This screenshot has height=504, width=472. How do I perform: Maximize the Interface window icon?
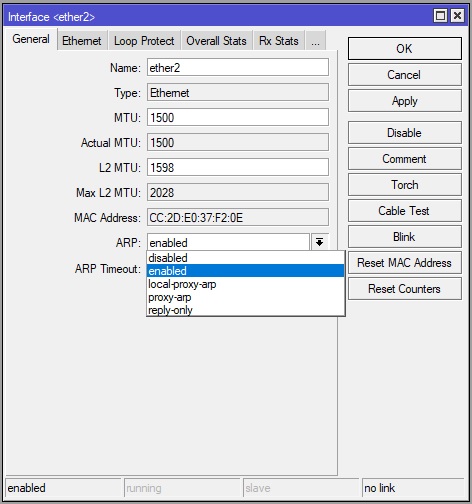pos(441,16)
